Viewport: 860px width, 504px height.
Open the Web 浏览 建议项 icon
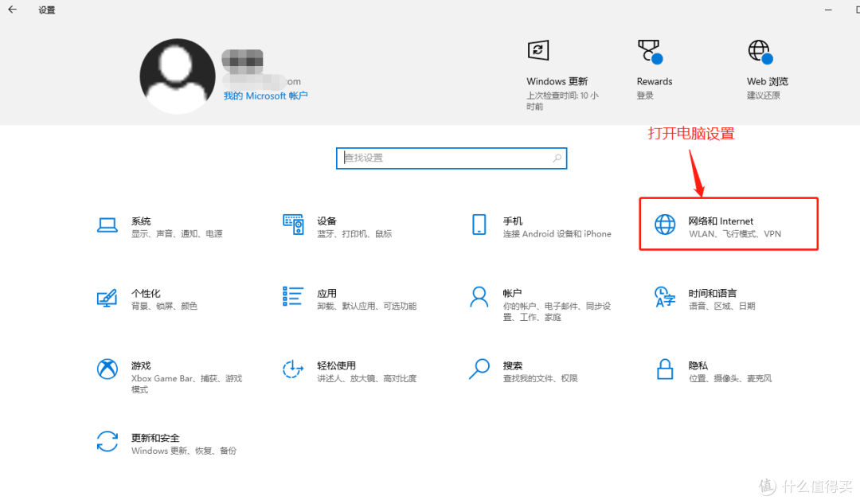tap(759, 50)
